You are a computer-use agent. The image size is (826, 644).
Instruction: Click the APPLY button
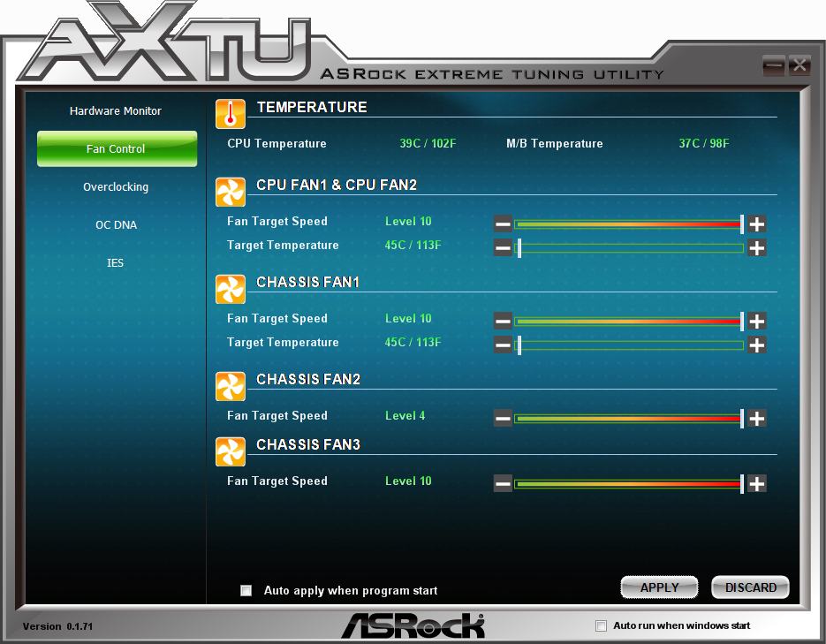[x=660, y=587]
